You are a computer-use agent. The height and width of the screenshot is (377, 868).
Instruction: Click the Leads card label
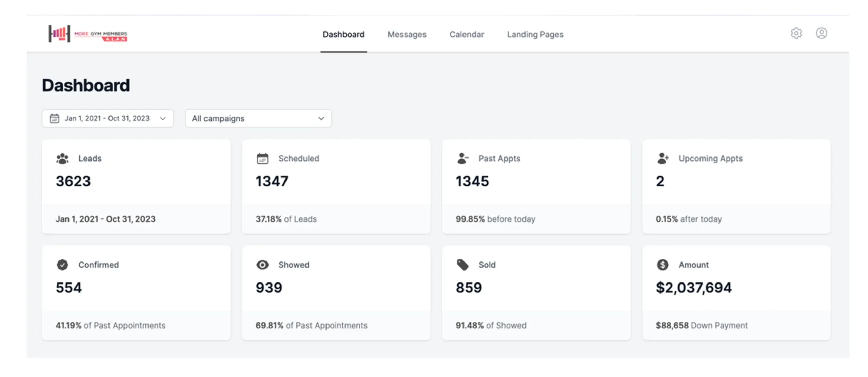(x=90, y=159)
